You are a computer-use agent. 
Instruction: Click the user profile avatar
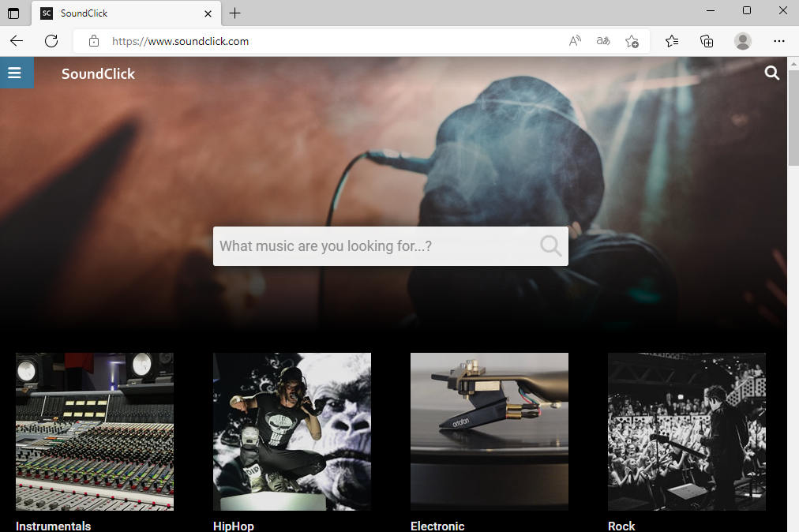tap(742, 41)
